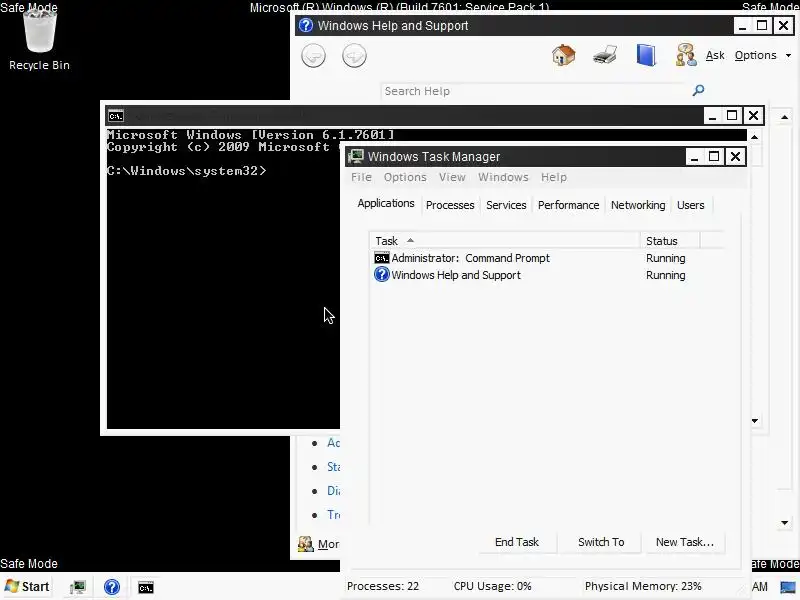The image size is (800, 600).
Task: Switch to Performance tab
Action: pos(568,205)
